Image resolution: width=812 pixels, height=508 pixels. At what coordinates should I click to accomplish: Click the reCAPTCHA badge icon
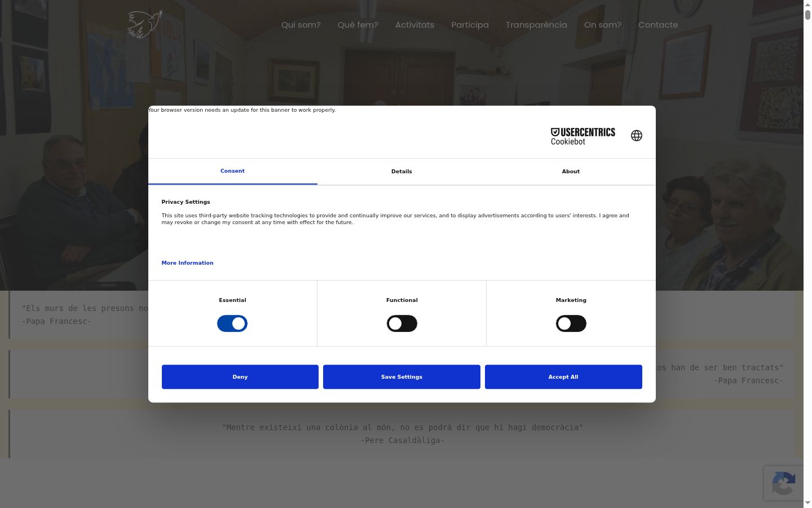click(784, 483)
